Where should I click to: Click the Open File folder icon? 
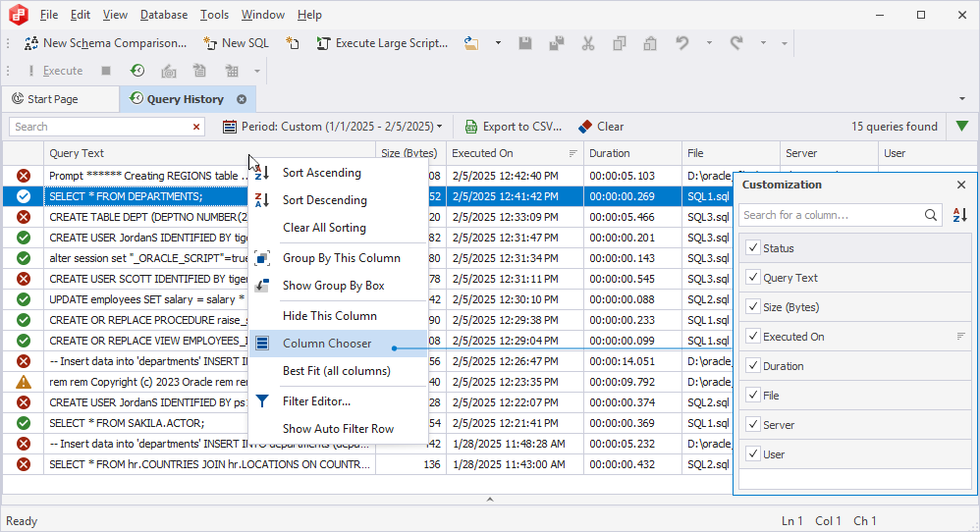(x=471, y=43)
